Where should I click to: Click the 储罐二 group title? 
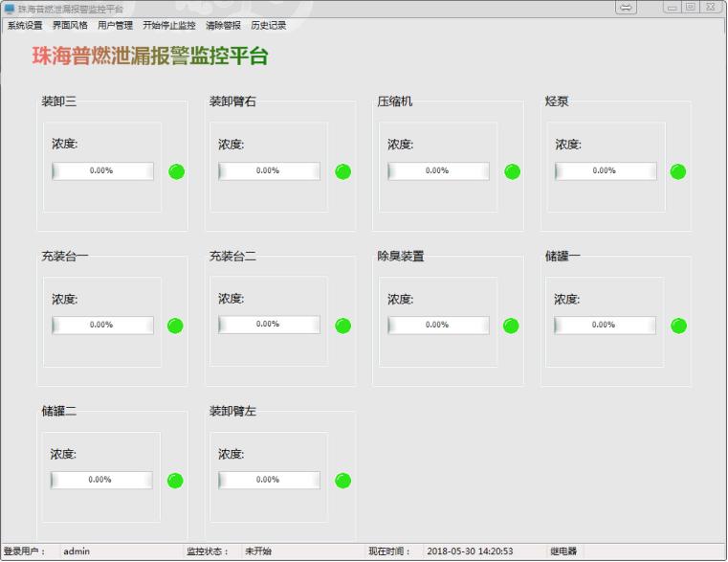tap(59, 411)
